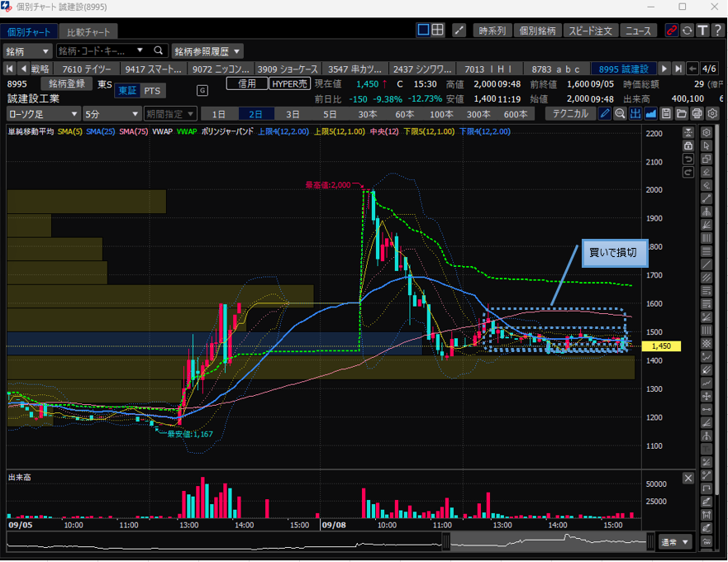Screen dimensions: 728x562
Task: Switch market to PTS
Action: pos(152,91)
